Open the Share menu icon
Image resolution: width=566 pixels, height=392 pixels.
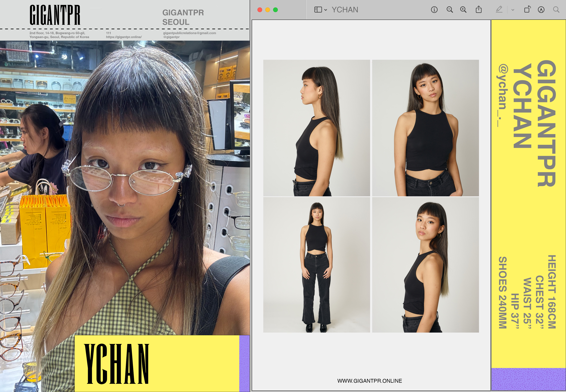[478, 10]
